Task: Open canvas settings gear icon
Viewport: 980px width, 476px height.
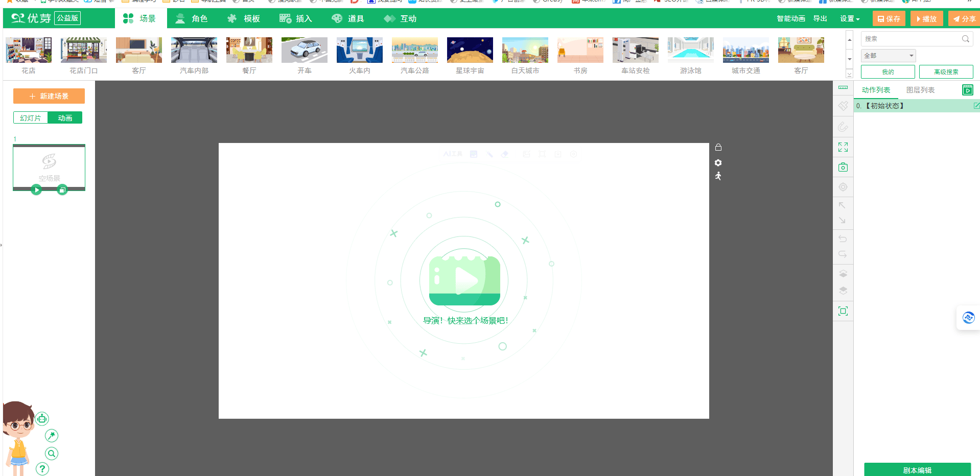Action: (x=718, y=163)
